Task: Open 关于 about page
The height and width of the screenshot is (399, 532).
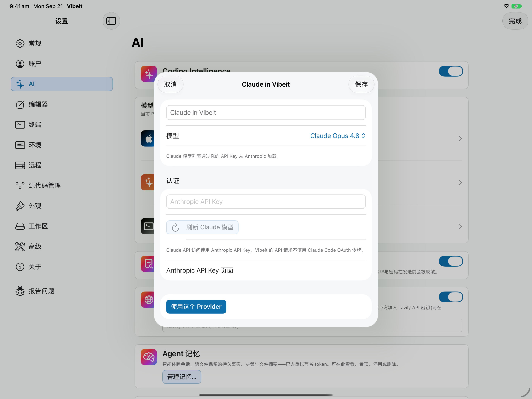Action: [61, 266]
